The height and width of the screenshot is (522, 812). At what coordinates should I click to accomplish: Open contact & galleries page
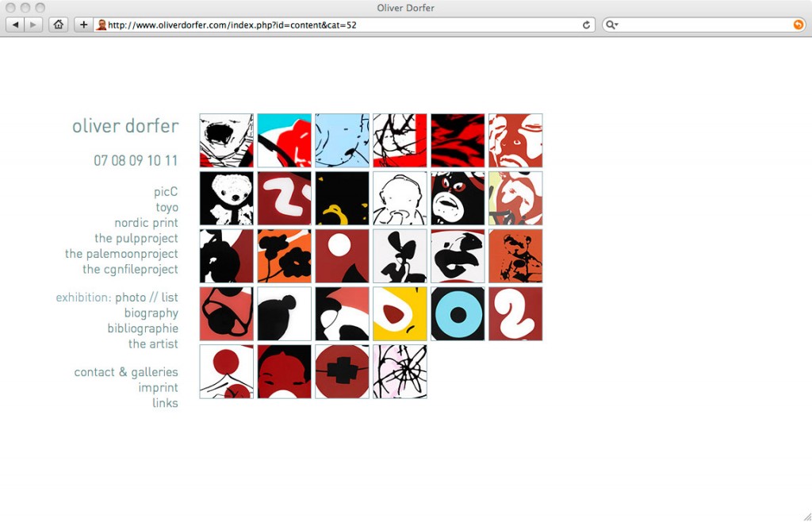pos(126,372)
